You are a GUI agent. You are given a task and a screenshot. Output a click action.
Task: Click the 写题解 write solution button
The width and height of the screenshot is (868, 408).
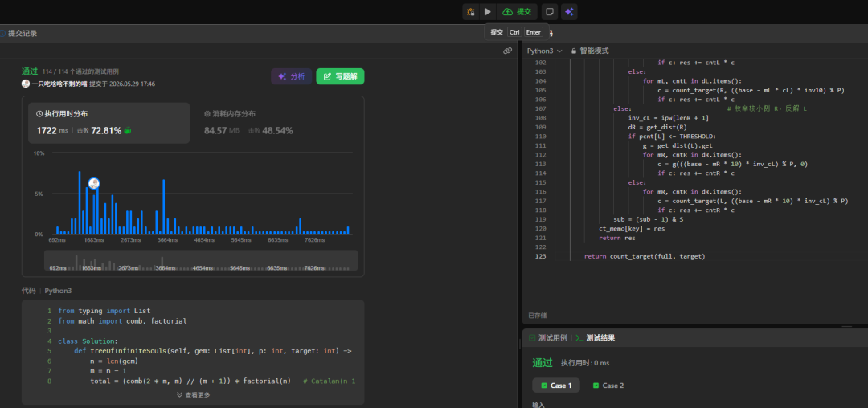pyautogui.click(x=340, y=76)
